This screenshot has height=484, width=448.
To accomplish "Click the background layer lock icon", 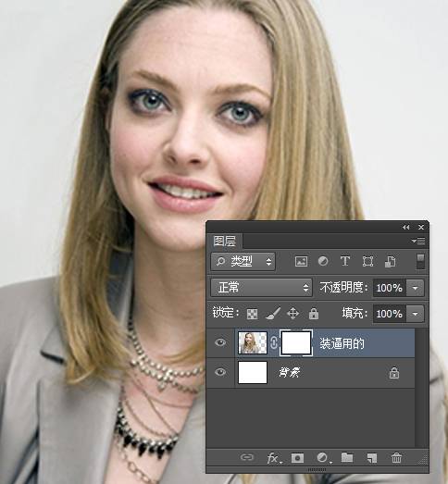I will [x=394, y=373].
